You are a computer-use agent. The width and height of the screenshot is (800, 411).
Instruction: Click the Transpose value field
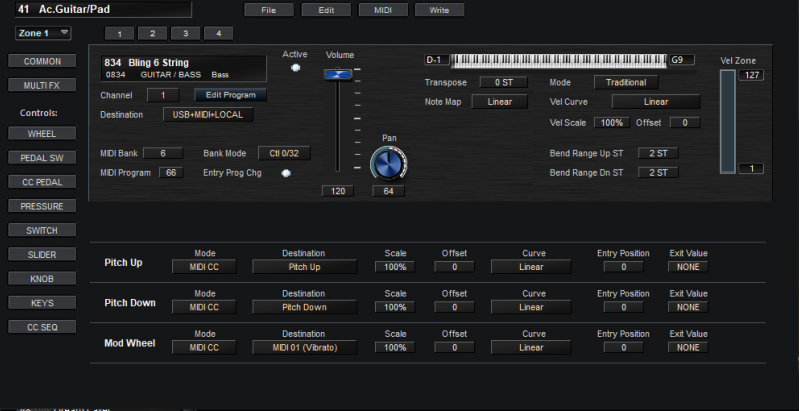pos(503,82)
